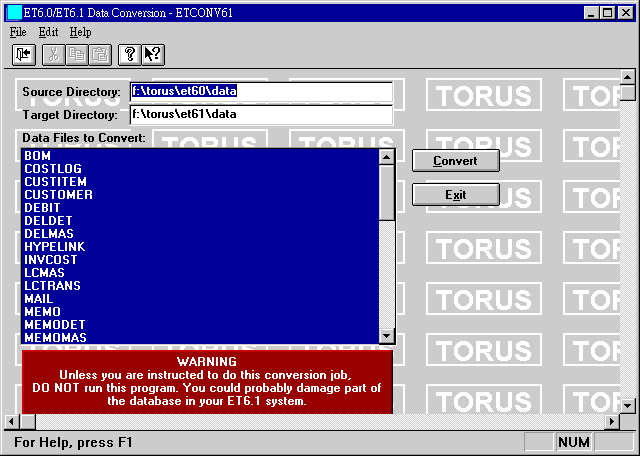640x456 pixels.
Task: Click the horizontal scrollbar thumb
Action: point(28,421)
